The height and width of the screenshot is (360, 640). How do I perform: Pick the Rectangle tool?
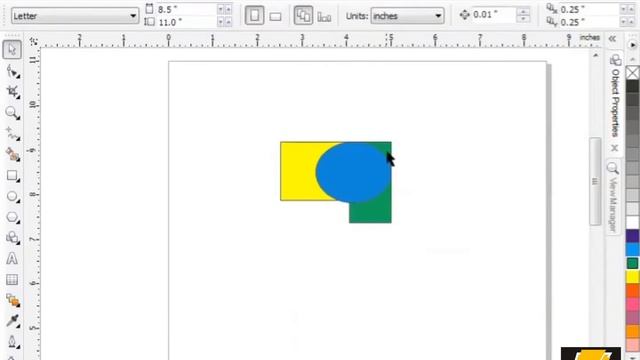[12, 176]
